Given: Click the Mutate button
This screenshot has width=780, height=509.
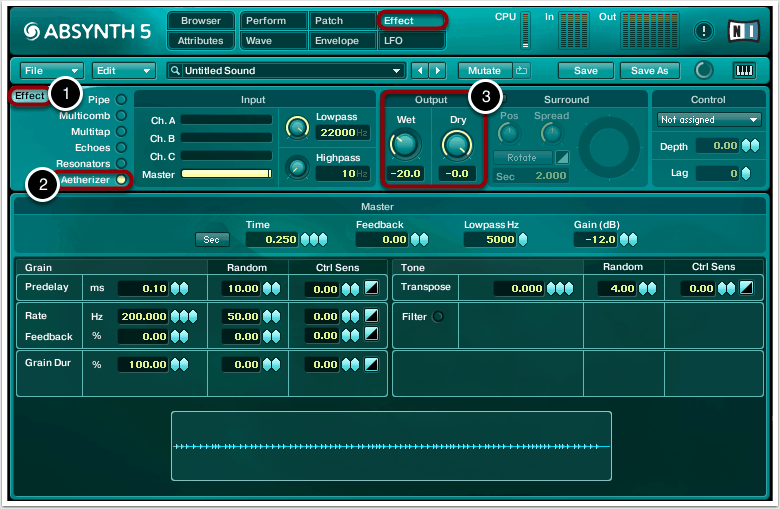Looking at the screenshot, I should (x=485, y=71).
